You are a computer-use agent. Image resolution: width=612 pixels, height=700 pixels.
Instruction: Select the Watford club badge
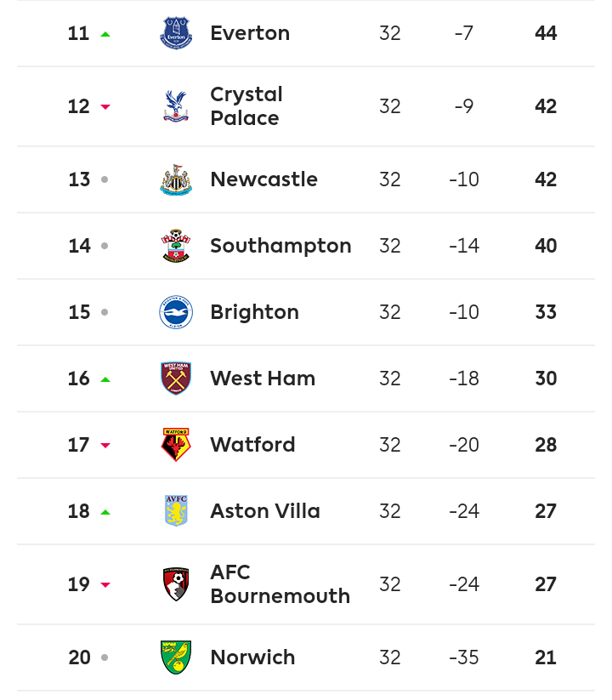tap(176, 445)
